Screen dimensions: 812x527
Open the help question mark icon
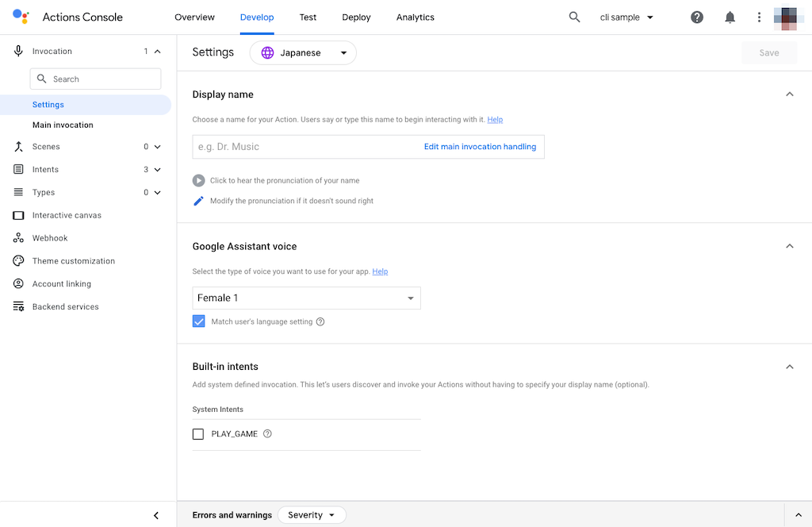[697, 17]
